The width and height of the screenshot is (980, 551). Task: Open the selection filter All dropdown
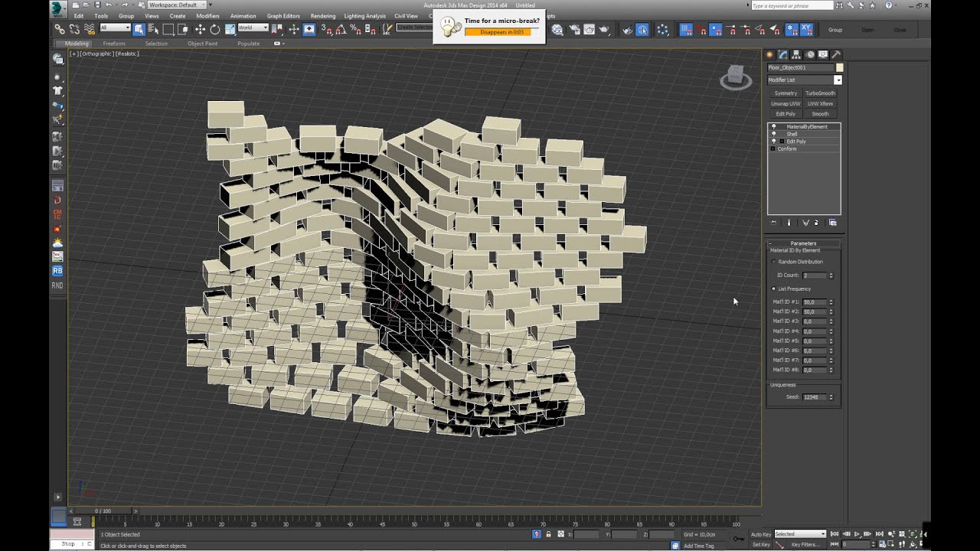(x=115, y=28)
